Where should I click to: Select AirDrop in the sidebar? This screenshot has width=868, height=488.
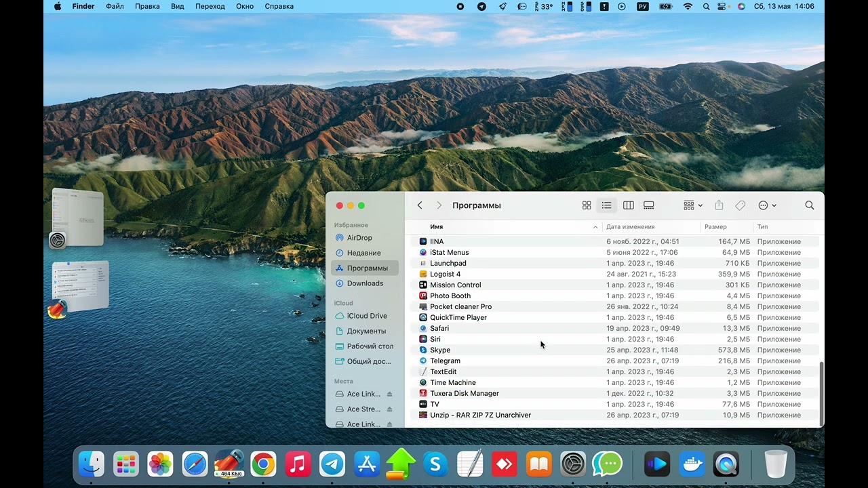click(x=365, y=238)
